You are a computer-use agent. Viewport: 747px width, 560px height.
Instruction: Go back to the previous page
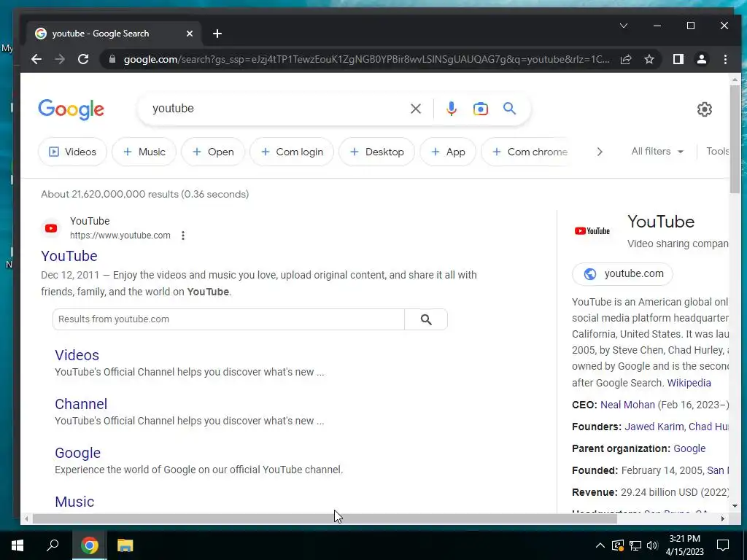pos(36,59)
